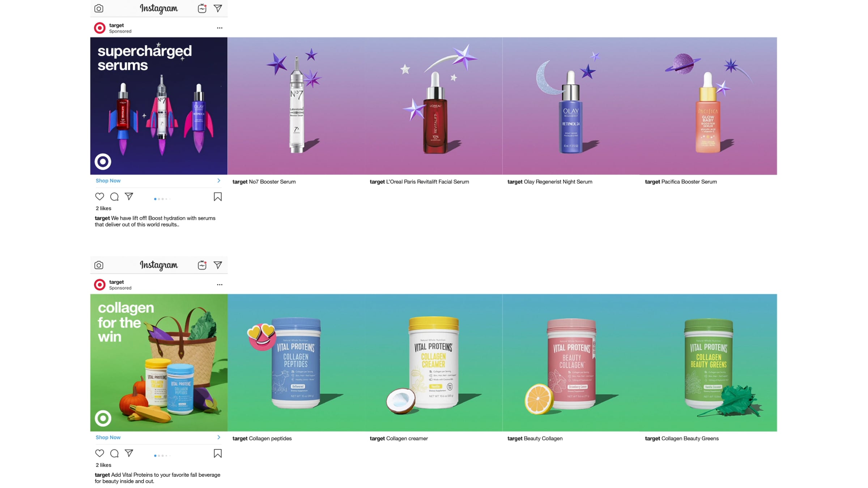Select the Collagen creamer product image
The image size is (868, 488).
[x=433, y=362]
